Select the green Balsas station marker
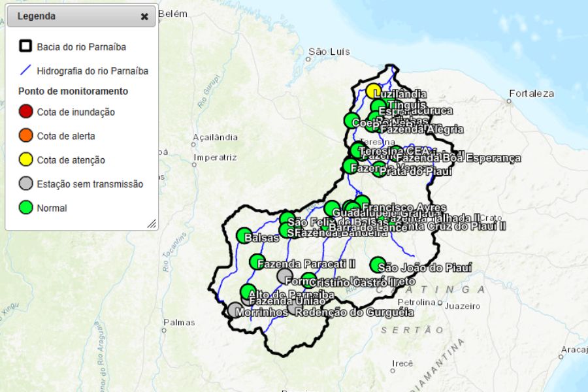 click(244, 235)
